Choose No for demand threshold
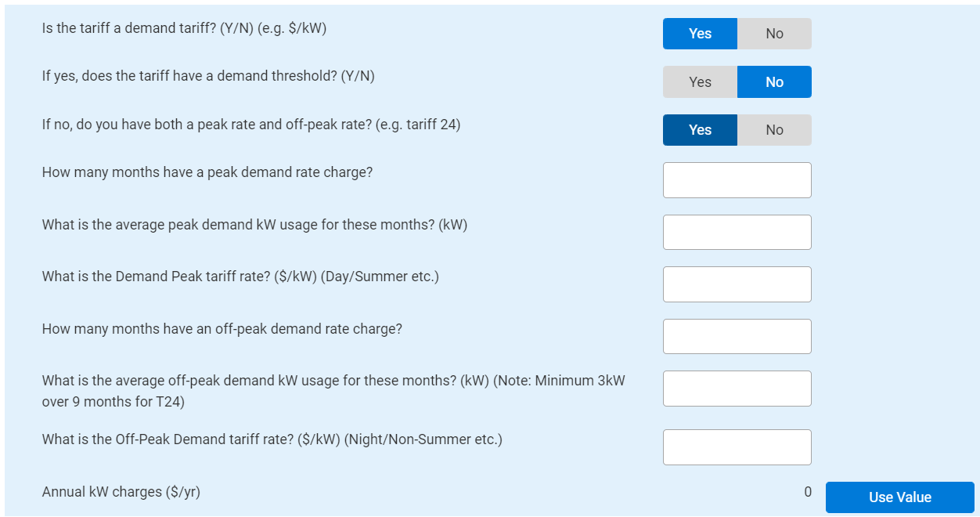This screenshot has width=980, height=517. pos(774,82)
